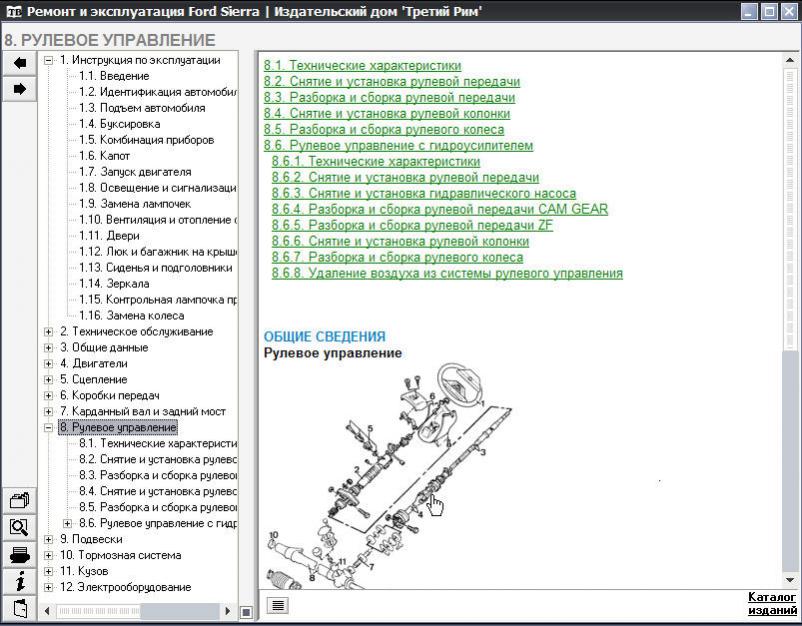Click the printer icon to print
The image size is (802, 626).
(x=19, y=554)
